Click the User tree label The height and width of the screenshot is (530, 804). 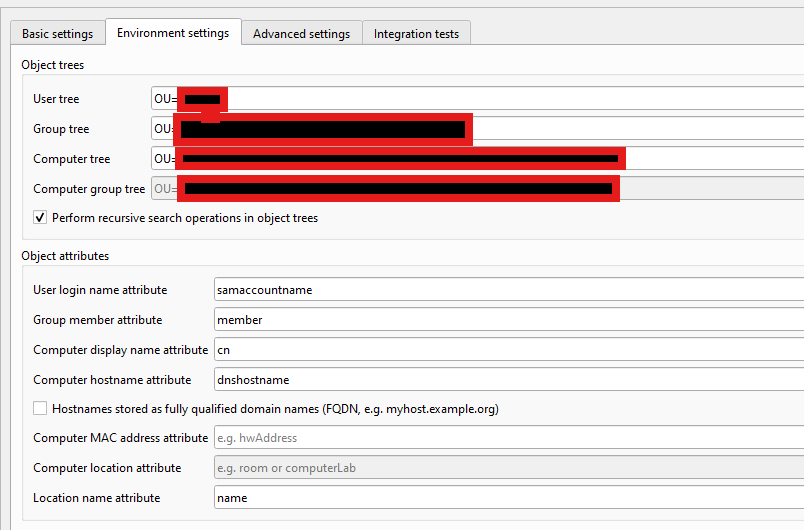click(56, 99)
